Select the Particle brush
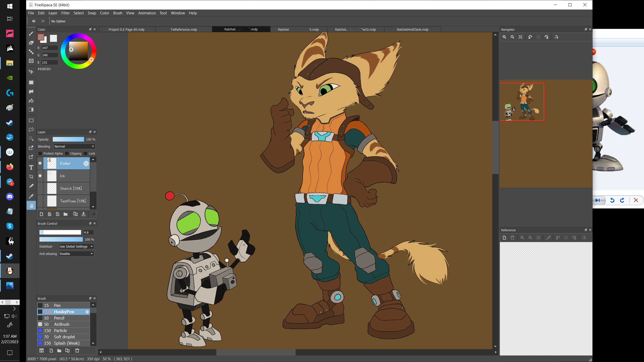The height and width of the screenshot is (362, 644). pyautogui.click(x=64, y=331)
